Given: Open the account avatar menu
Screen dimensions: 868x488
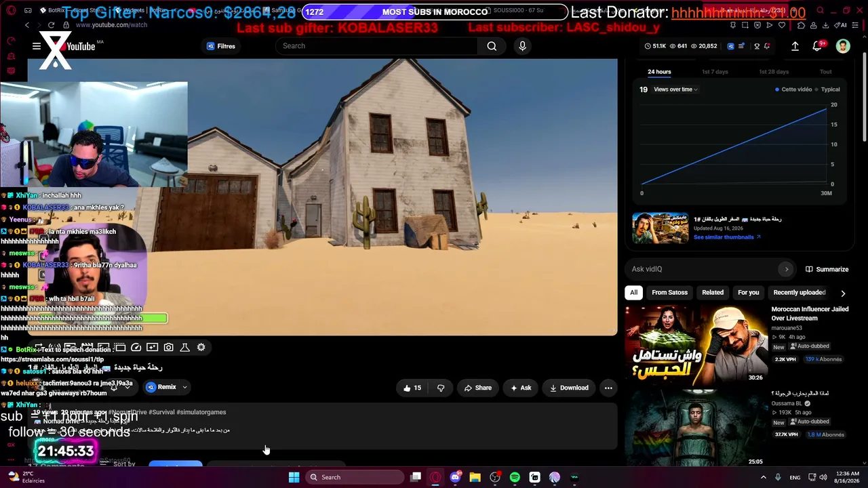Looking at the screenshot, I should point(843,46).
